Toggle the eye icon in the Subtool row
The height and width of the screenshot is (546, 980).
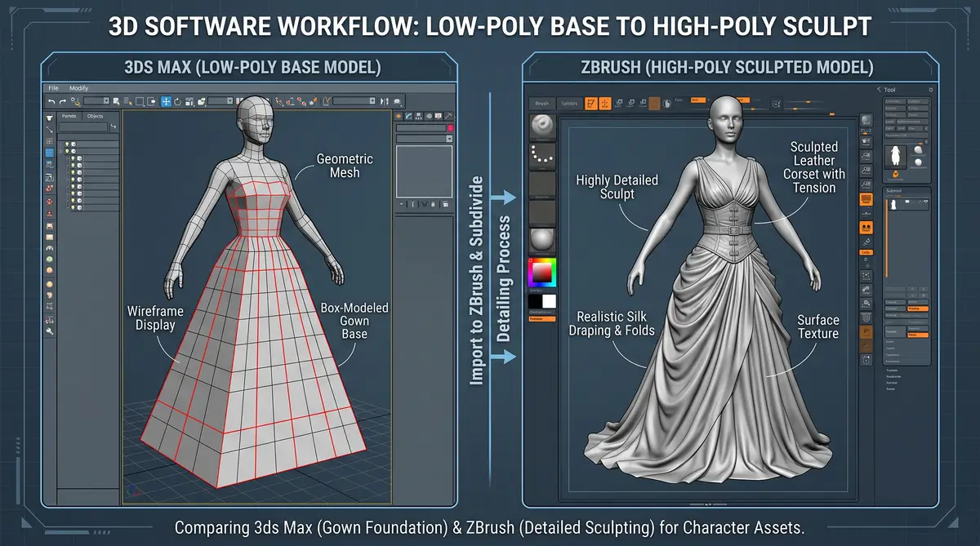click(x=925, y=202)
